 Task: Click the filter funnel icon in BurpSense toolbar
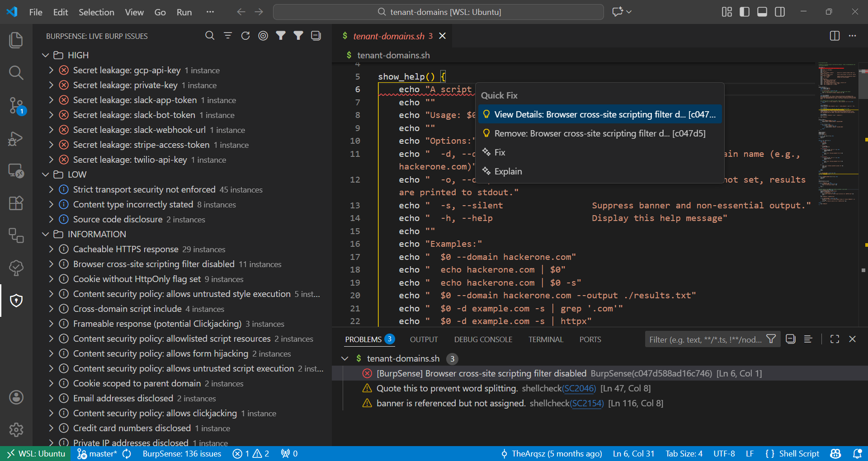pyautogui.click(x=281, y=36)
